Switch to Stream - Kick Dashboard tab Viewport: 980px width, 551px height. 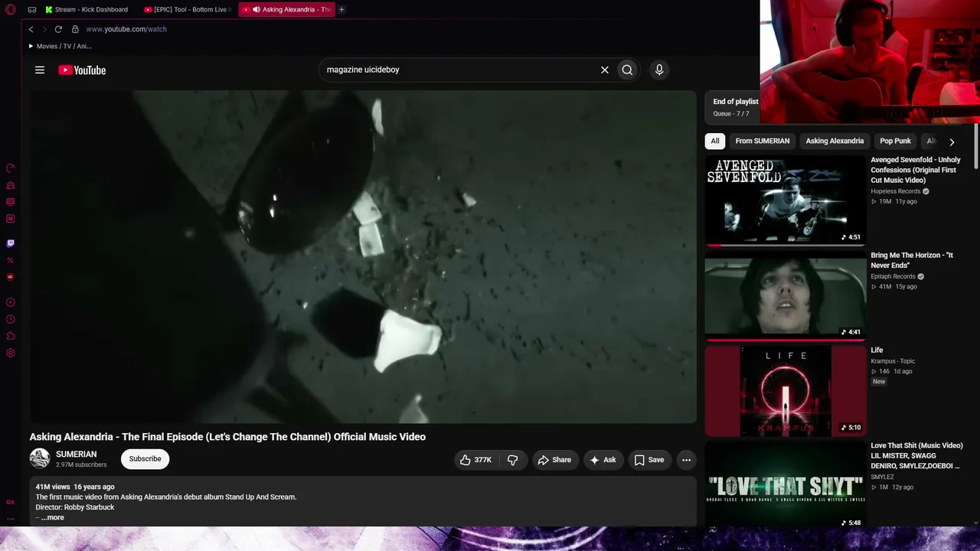point(87,9)
